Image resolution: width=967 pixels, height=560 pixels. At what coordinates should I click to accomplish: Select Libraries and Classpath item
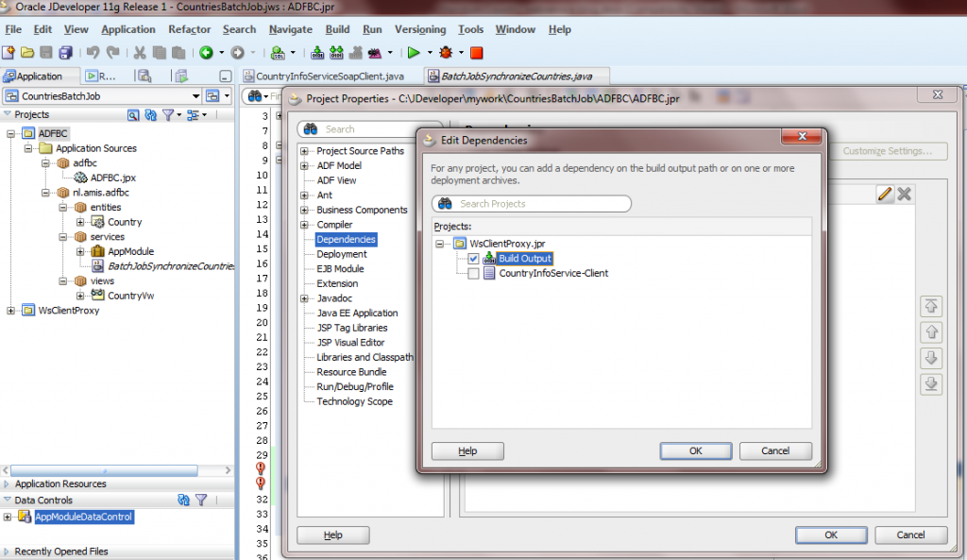pyautogui.click(x=365, y=357)
